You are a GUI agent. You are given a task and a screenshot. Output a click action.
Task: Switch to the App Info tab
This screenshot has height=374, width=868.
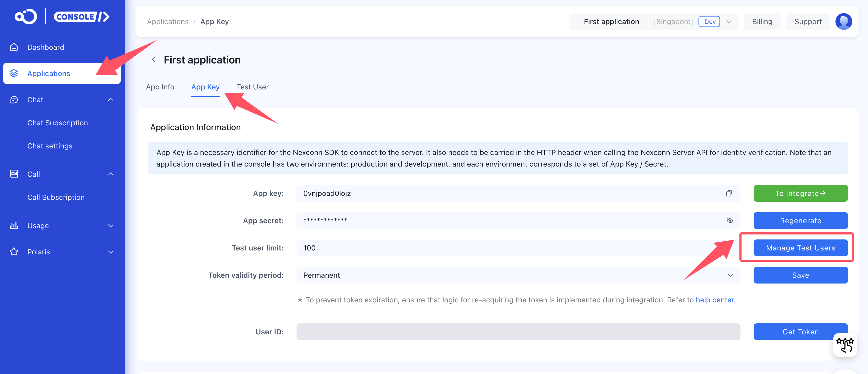pyautogui.click(x=160, y=87)
